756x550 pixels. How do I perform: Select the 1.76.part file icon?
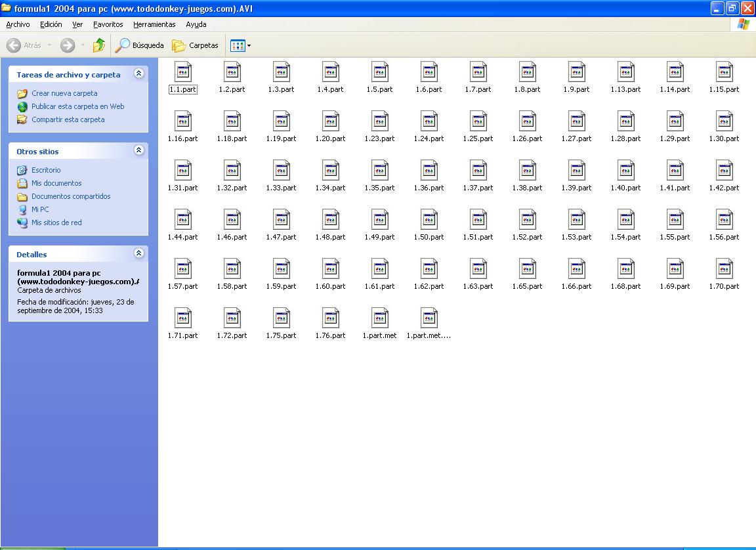tap(331, 318)
